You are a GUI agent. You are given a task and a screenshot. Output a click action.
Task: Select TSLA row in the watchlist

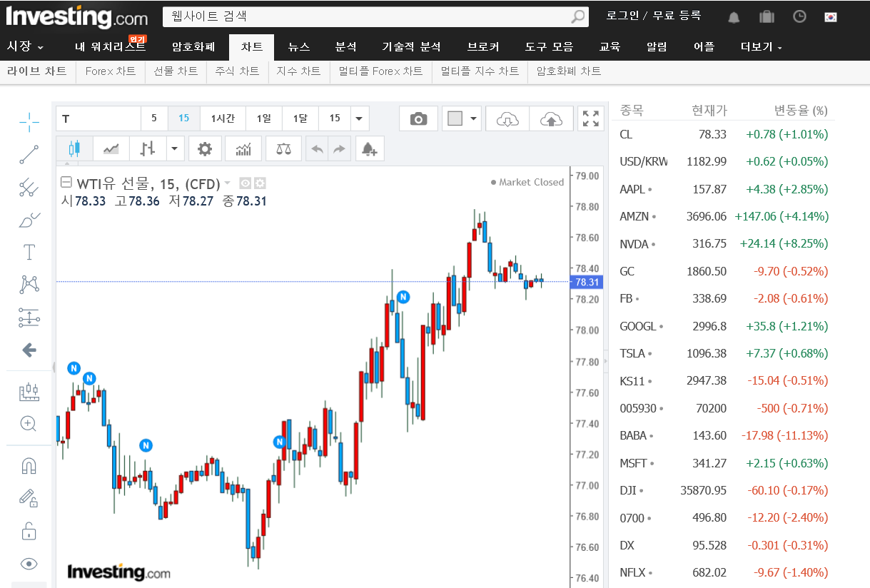pyautogui.click(x=724, y=353)
